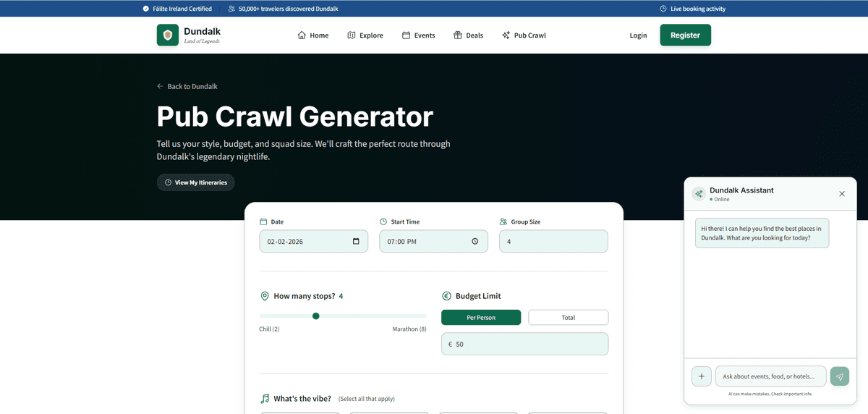Switch budget limit to Total
This screenshot has height=414, width=868.
click(568, 318)
